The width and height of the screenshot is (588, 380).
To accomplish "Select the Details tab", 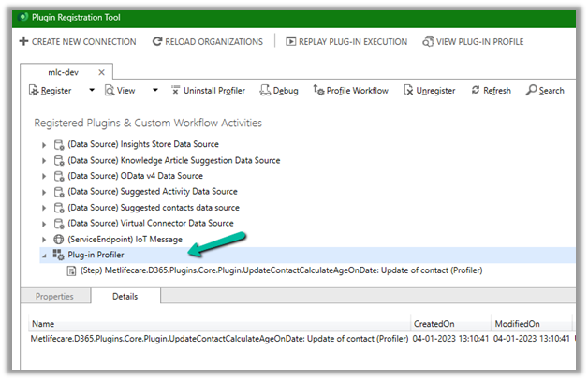I will pos(125,297).
